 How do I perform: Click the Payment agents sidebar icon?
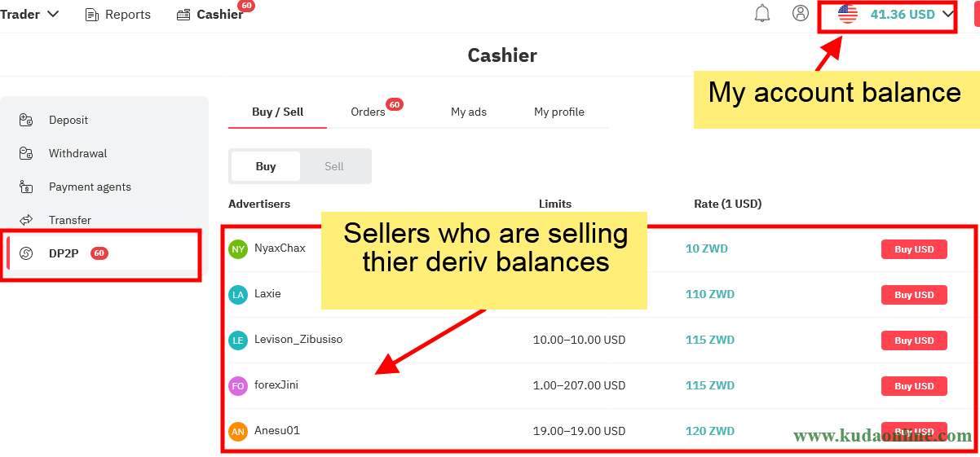click(x=26, y=187)
